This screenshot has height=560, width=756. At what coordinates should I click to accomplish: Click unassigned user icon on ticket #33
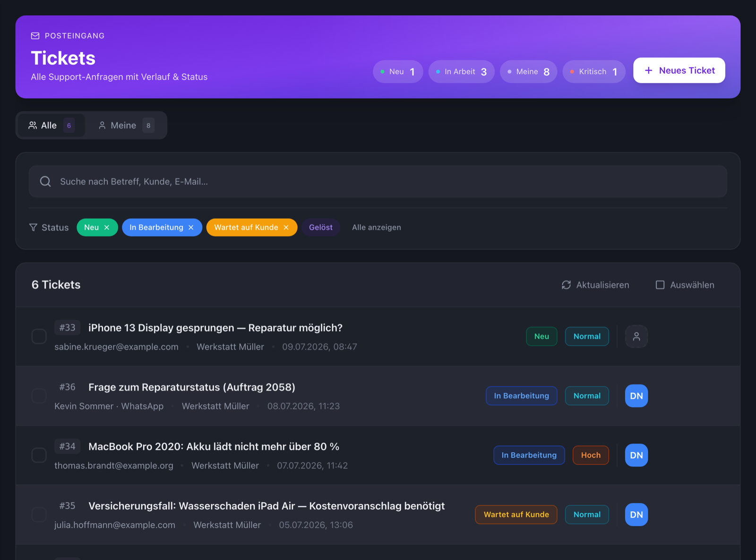click(x=636, y=336)
